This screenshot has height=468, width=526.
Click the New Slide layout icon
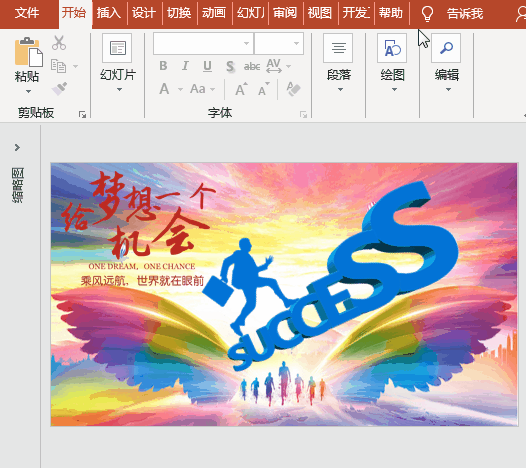coord(117,48)
